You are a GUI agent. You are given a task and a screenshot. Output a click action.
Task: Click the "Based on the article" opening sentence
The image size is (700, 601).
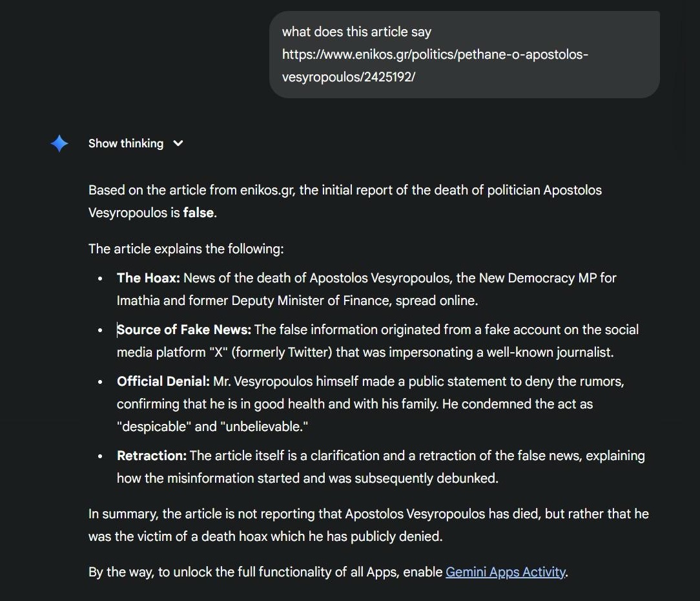point(345,190)
